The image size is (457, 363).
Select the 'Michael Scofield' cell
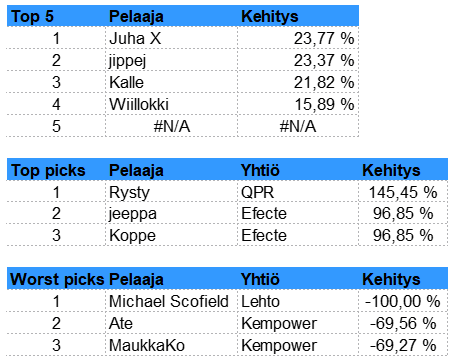pos(171,301)
